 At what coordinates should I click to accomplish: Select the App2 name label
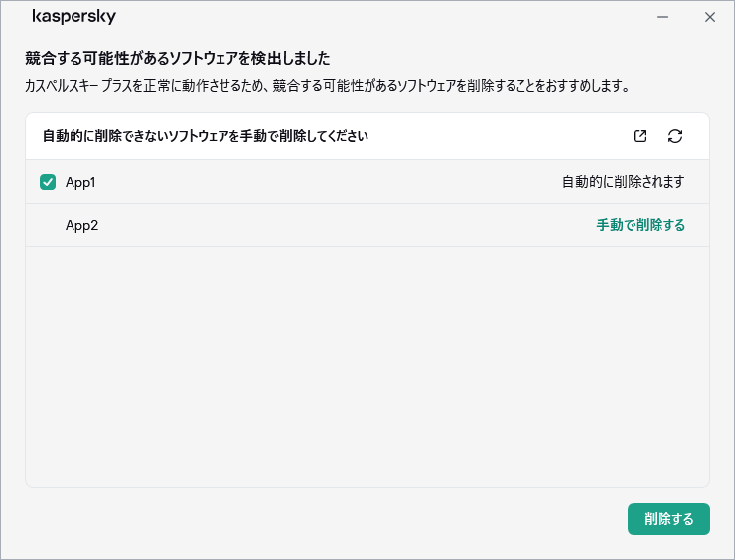click(81, 225)
